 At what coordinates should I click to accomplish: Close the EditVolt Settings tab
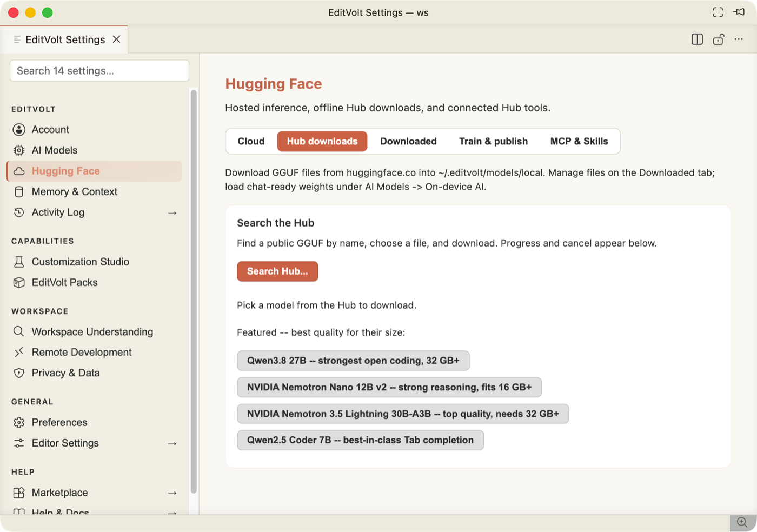[116, 39]
